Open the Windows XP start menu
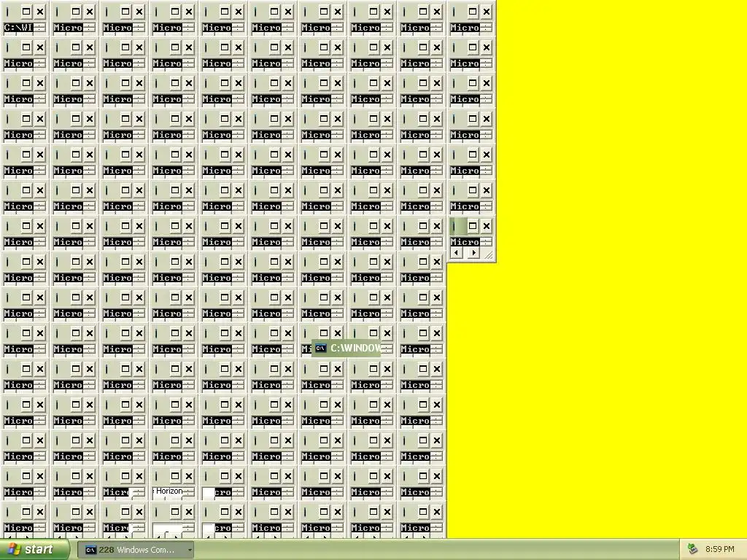747x560 pixels. tap(34, 550)
